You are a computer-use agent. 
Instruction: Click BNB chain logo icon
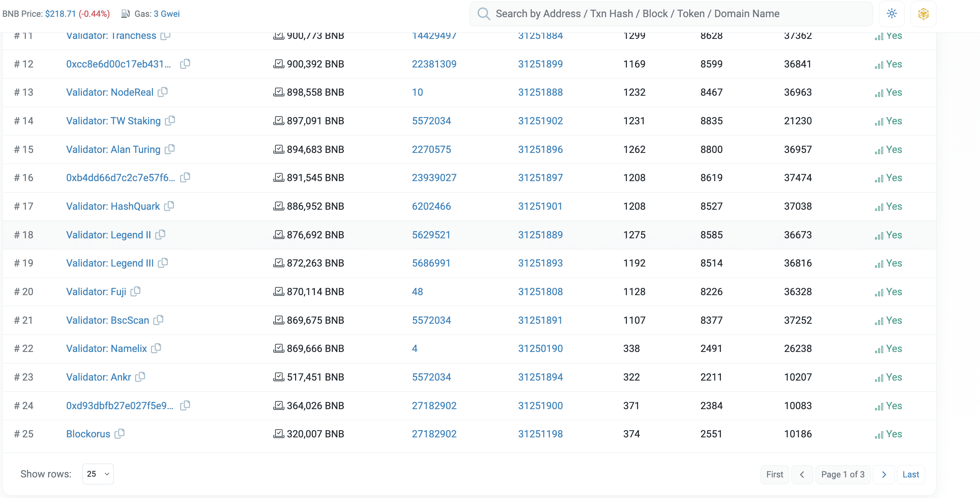(x=923, y=14)
